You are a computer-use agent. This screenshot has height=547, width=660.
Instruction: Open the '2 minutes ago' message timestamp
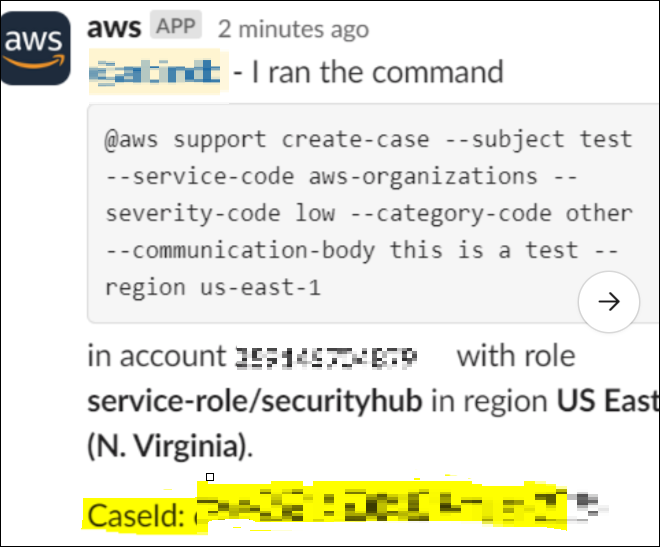(293, 29)
